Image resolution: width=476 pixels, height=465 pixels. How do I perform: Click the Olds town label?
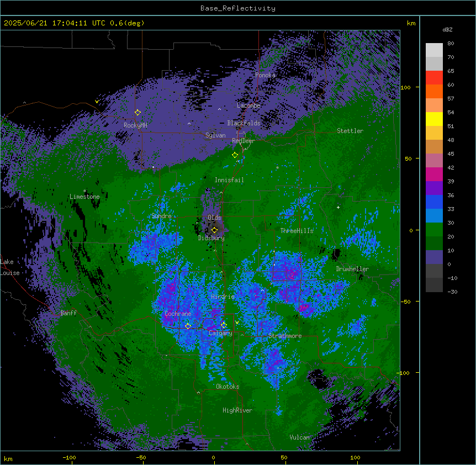pyautogui.click(x=214, y=218)
